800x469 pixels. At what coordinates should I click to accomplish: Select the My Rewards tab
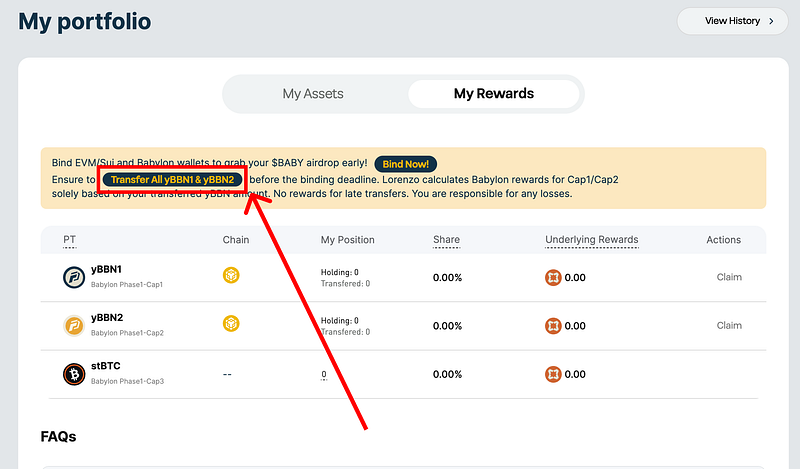(x=493, y=94)
